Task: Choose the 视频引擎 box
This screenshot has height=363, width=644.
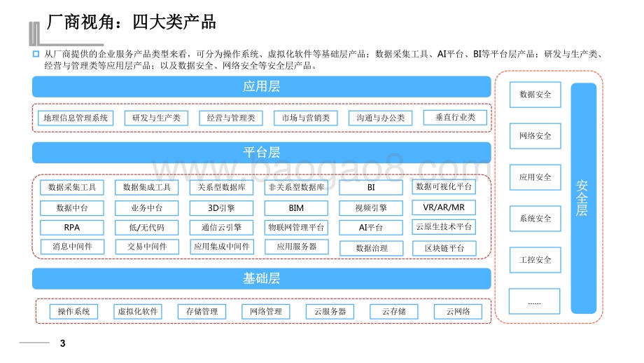Action: [x=371, y=208]
